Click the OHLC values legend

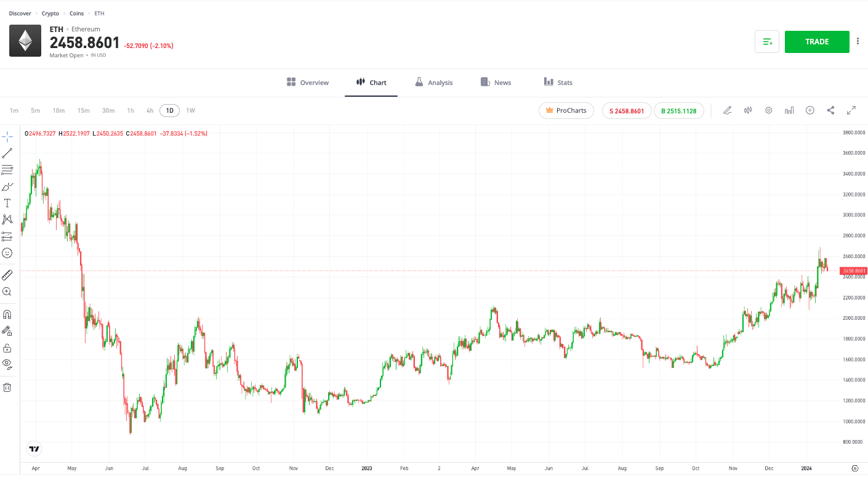(116, 133)
